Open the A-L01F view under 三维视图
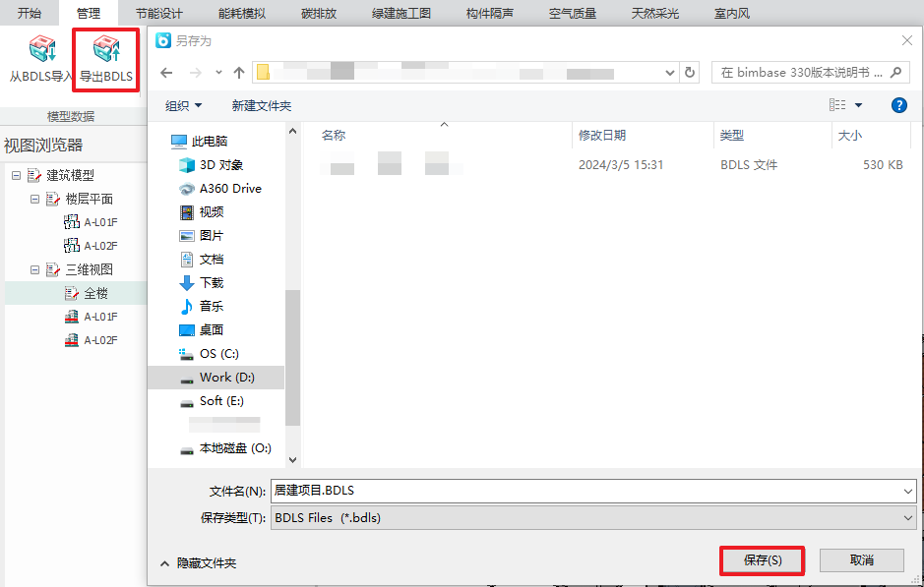 (x=91, y=317)
